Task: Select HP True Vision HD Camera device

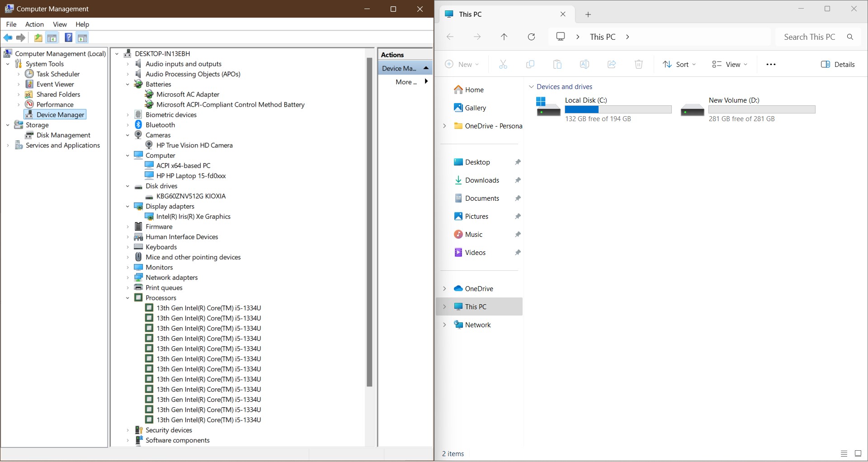Action: click(x=194, y=145)
